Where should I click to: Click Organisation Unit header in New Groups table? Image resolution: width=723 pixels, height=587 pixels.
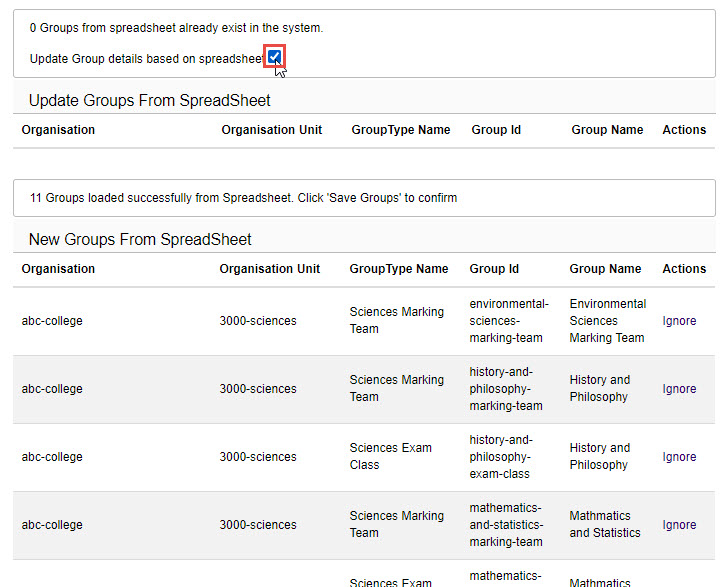[x=270, y=269]
